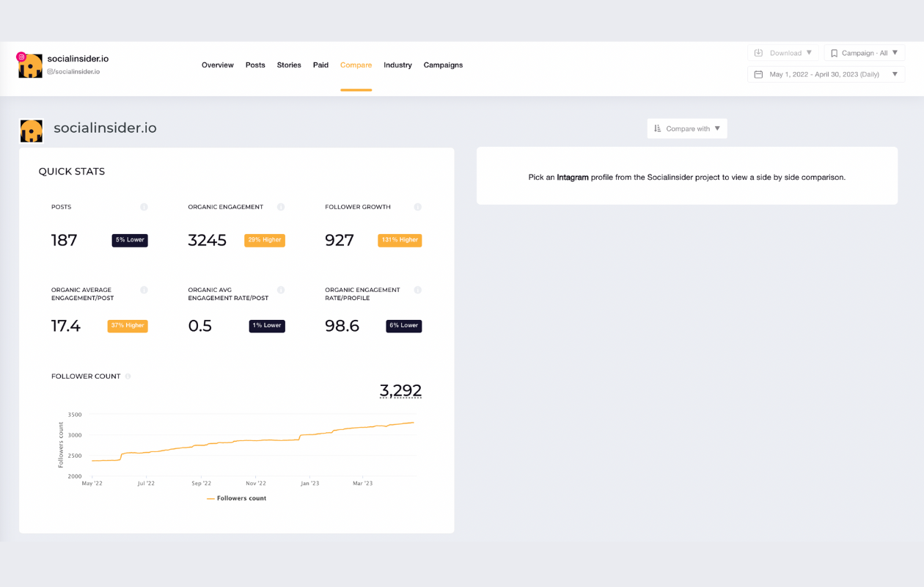Click the 927 follower growth value
924x587 pixels.
click(x=340, y=240)
